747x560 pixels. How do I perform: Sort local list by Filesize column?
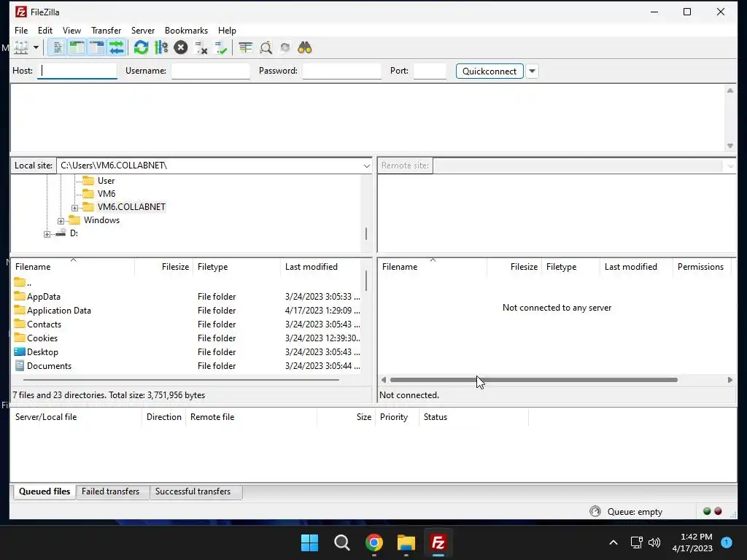(x=164, y=267)
